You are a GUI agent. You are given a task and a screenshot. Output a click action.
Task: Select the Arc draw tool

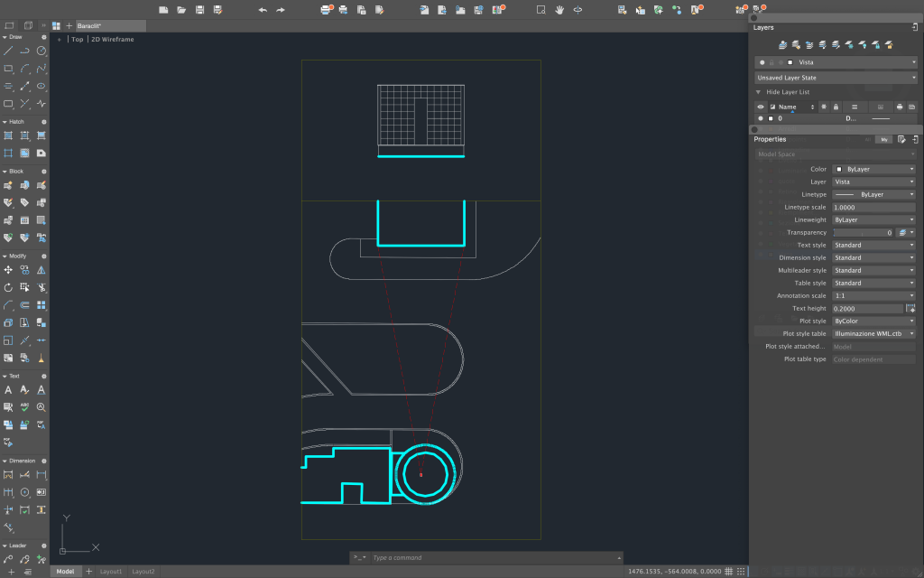point(24,69)
